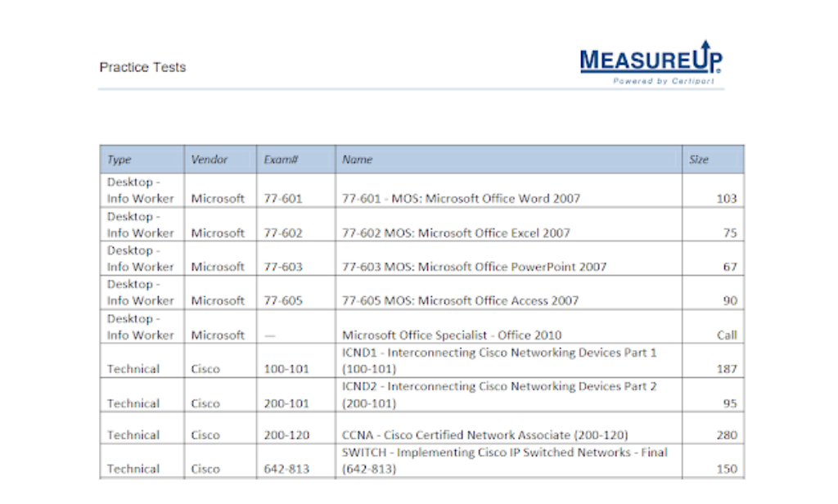Image resolution: width=838 pixels, height=504 pixels.
Task: Click size value "90" for Access 2007
Action: tap(730, 301)
